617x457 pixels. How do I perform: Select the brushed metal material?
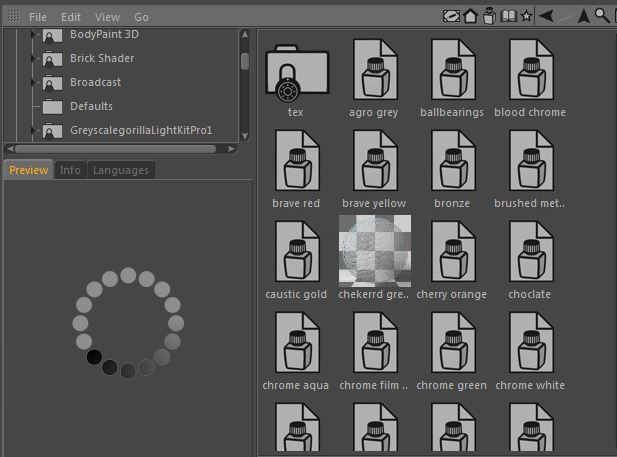[531, 161]
